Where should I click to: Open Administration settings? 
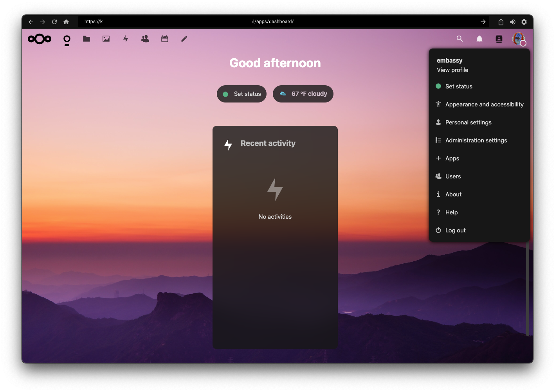[476, 140]
